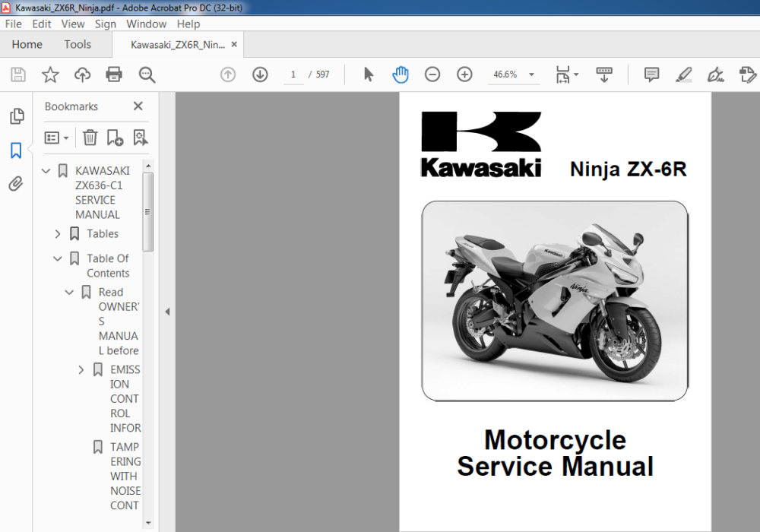This screenshot has width=760, height=532.
Task: Open the Window menu
Action: tap(147, 24)
